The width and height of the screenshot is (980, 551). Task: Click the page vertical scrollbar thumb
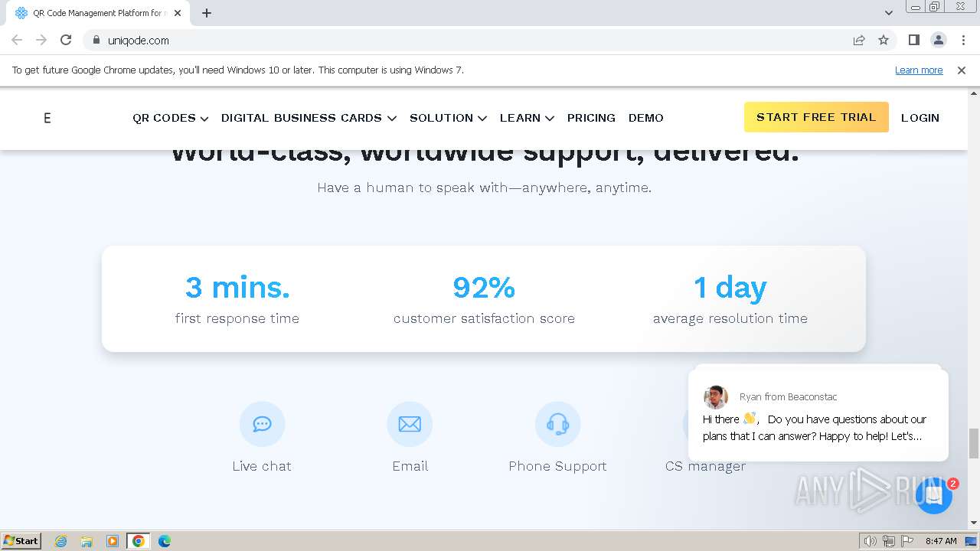[973, 443]
